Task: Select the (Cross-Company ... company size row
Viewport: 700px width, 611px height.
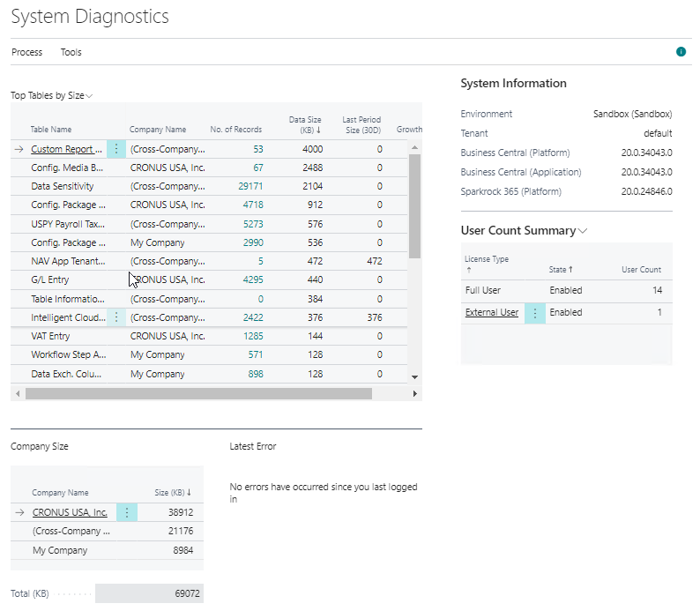Action: tap(108, 531)
